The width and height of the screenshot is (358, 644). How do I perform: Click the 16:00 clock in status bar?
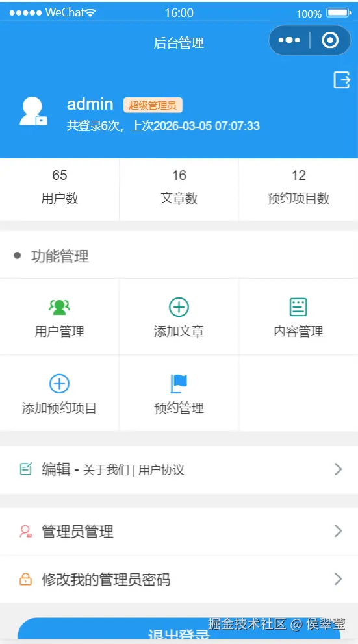[x=179, y=13]
